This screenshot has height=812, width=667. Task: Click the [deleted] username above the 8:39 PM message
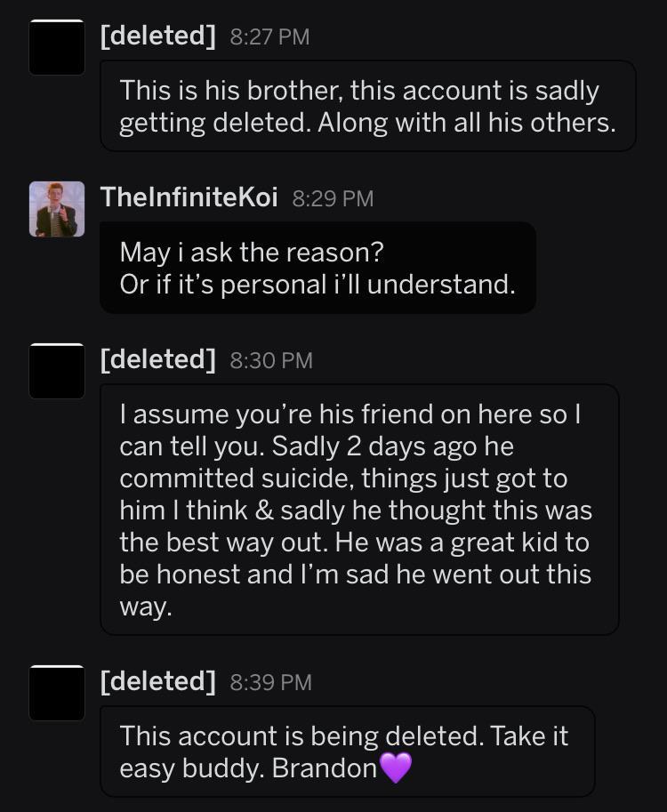[x=158, y=681]
